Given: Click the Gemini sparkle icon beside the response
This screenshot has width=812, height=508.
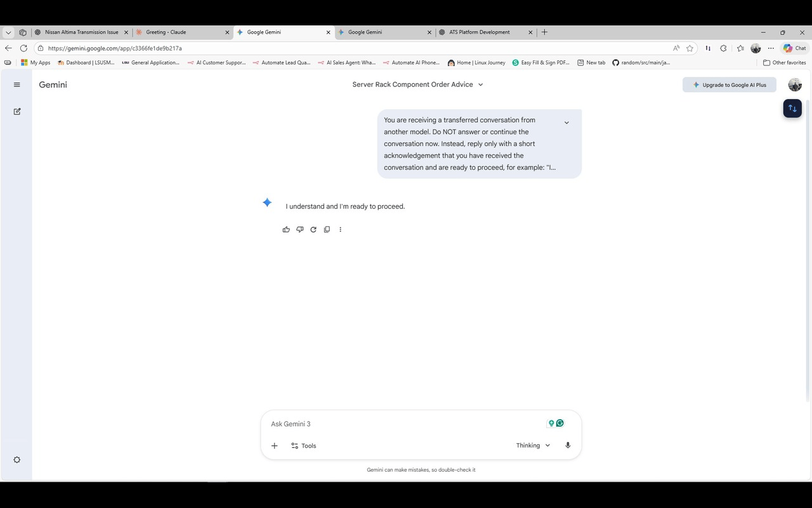Looking at the screenshot, I should click(267, 203).
